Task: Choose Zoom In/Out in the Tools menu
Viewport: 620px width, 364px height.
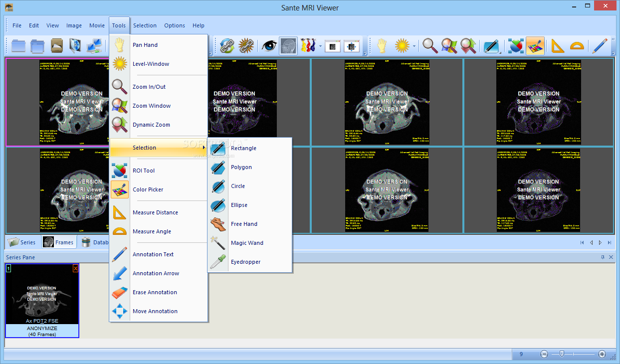Action: [x=158, y=87]
